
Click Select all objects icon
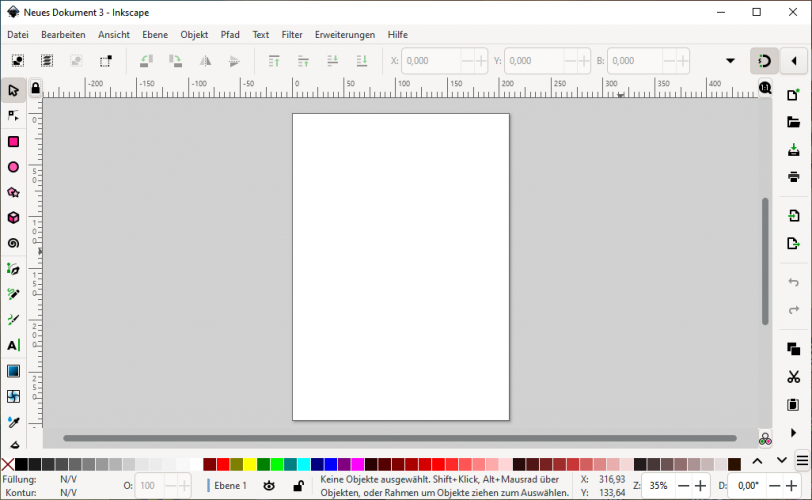coord(18,61)
